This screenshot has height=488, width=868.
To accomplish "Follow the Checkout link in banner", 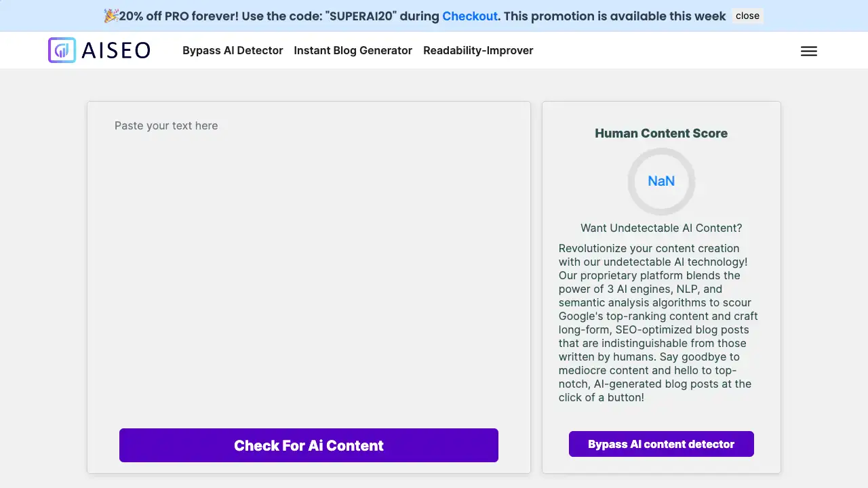I will [x=470, y=16].
